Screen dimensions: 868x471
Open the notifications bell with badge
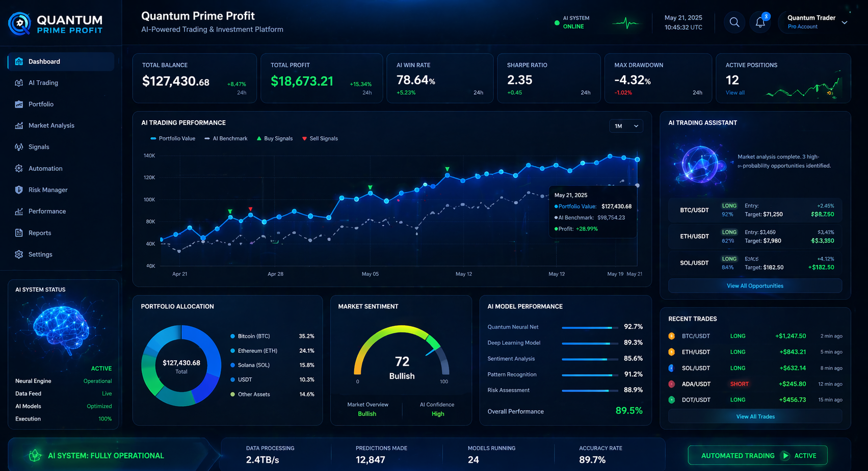point(760,22)
